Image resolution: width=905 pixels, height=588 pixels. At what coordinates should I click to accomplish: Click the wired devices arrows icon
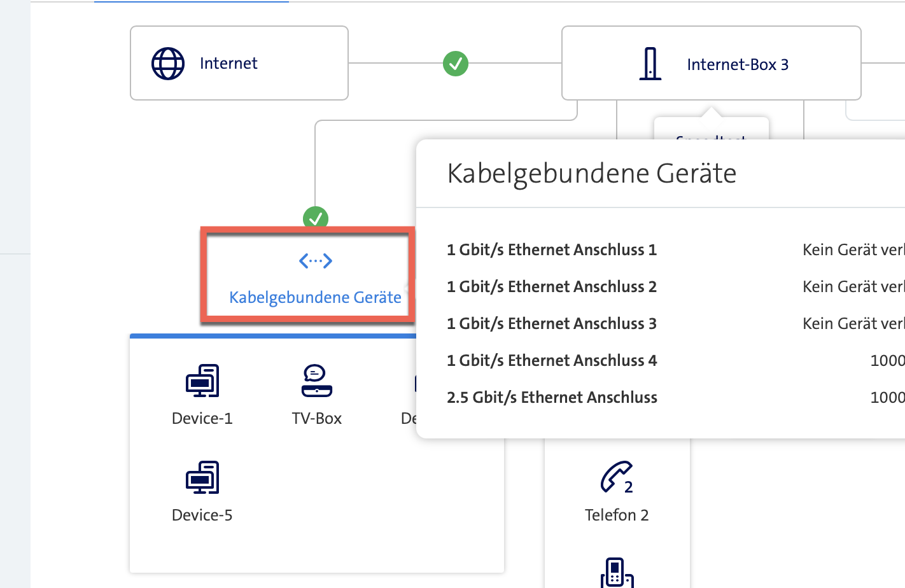click(316, 261)
